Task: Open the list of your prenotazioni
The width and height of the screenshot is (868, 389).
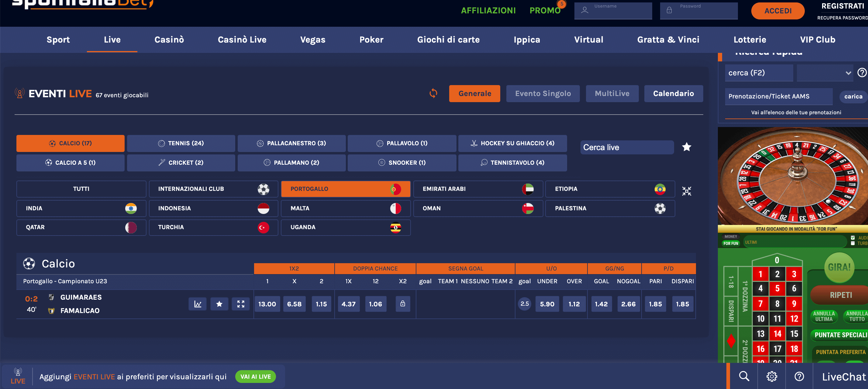Action: point(796,112)
